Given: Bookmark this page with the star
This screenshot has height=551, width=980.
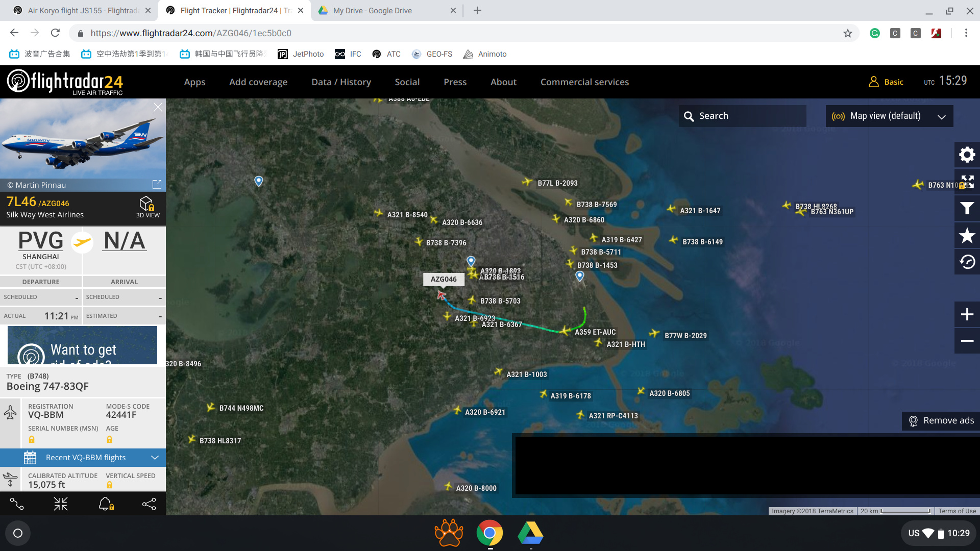Looking at the screenshot, I should click(848, 33).
